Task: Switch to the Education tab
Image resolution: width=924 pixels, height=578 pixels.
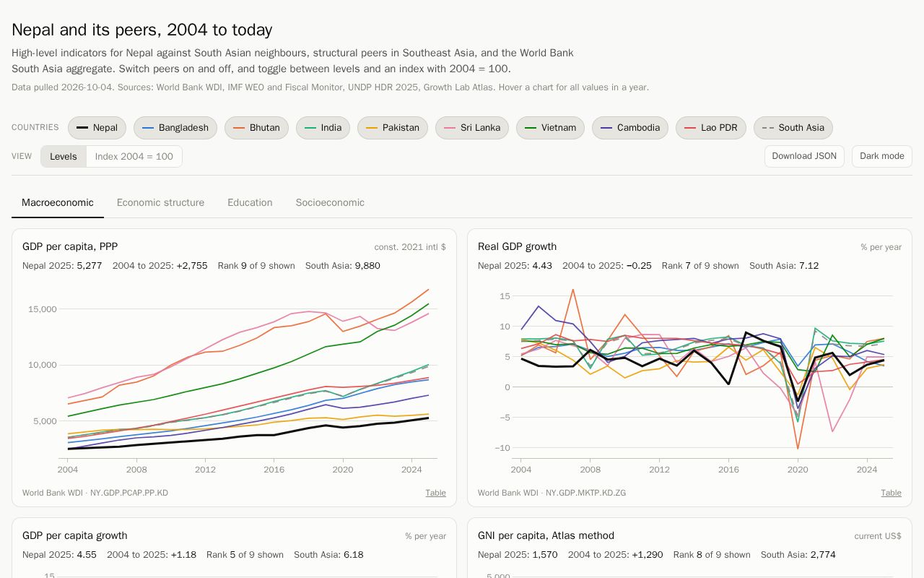Action: 250,203
